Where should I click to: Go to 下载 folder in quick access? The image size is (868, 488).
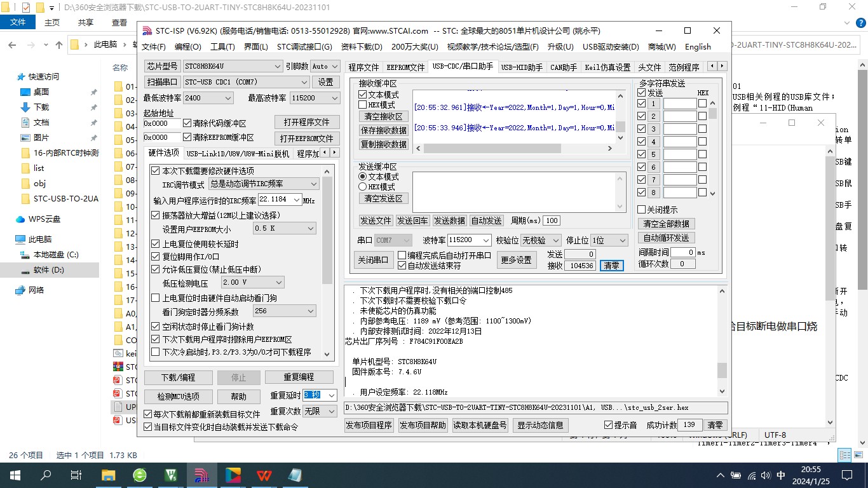pos(41,107)
